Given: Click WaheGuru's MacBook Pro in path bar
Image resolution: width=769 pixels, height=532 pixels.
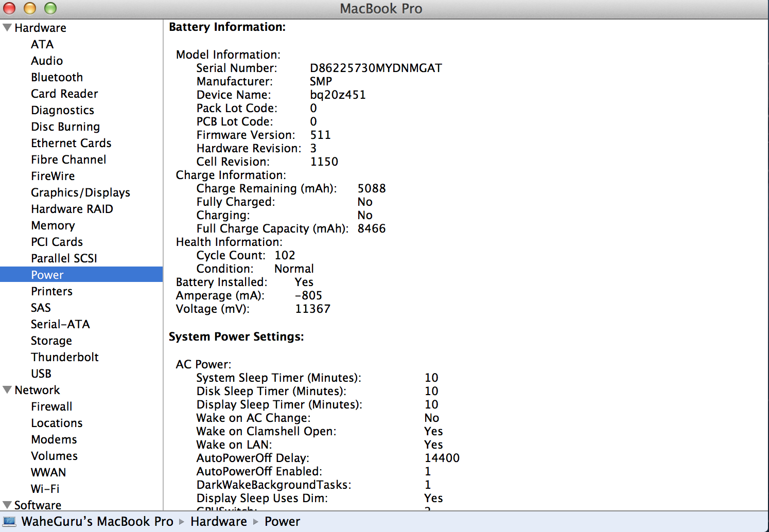Looking at the screenshot, I should 97,522.
